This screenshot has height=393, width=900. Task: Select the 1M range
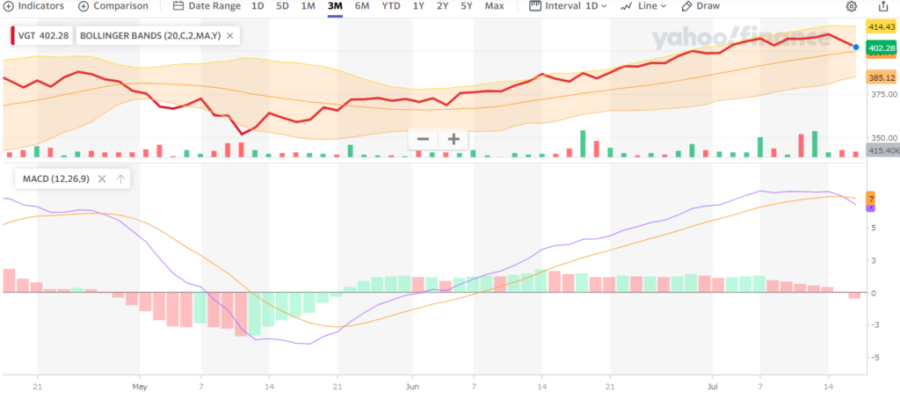point(308,6)
